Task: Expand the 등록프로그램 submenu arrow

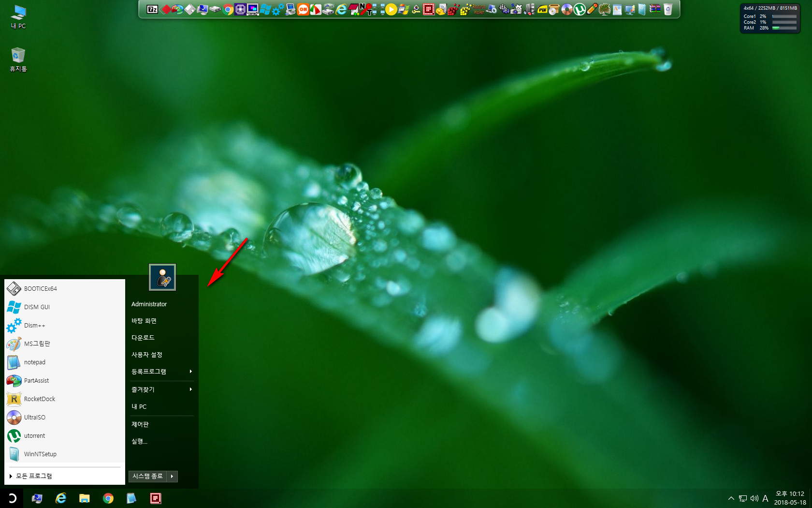Action: point(191,372)
